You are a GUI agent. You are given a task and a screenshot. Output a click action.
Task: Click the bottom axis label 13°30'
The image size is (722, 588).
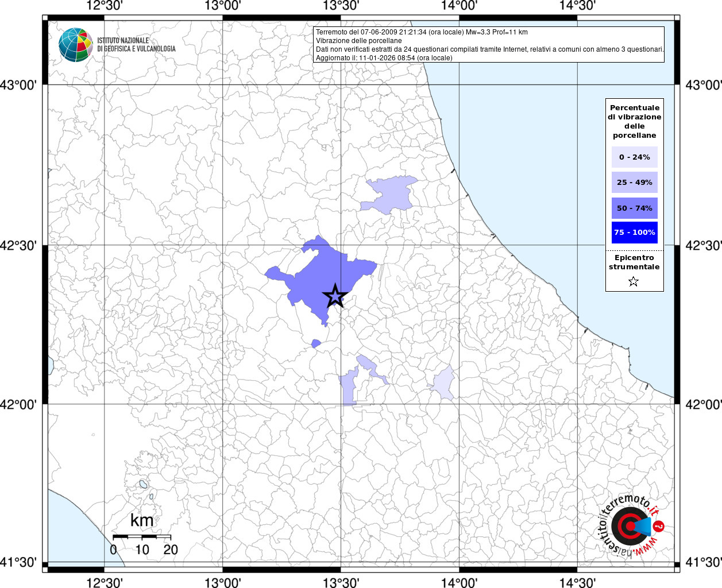[341, 582]
